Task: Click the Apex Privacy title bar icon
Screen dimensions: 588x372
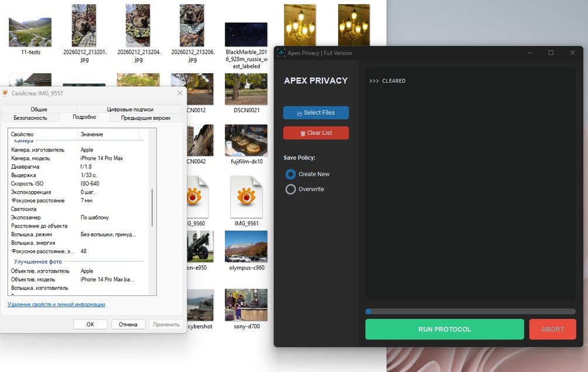Action: tap(281, 53)
